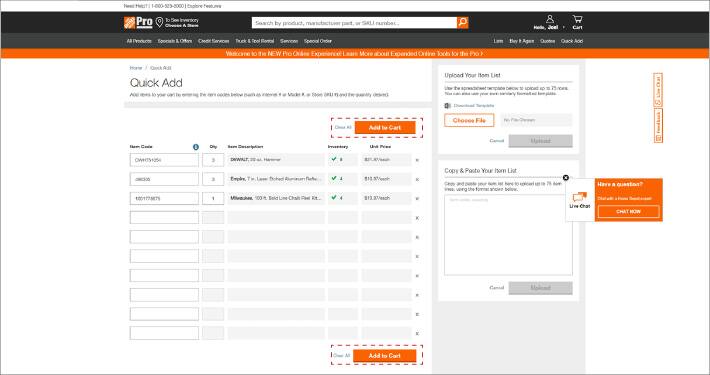Open the All Products menu
The image size is (710, 375).
click(x=139, y=41)
